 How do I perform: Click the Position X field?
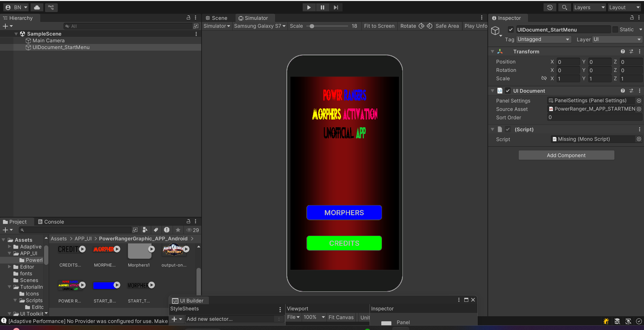(568, 62)
